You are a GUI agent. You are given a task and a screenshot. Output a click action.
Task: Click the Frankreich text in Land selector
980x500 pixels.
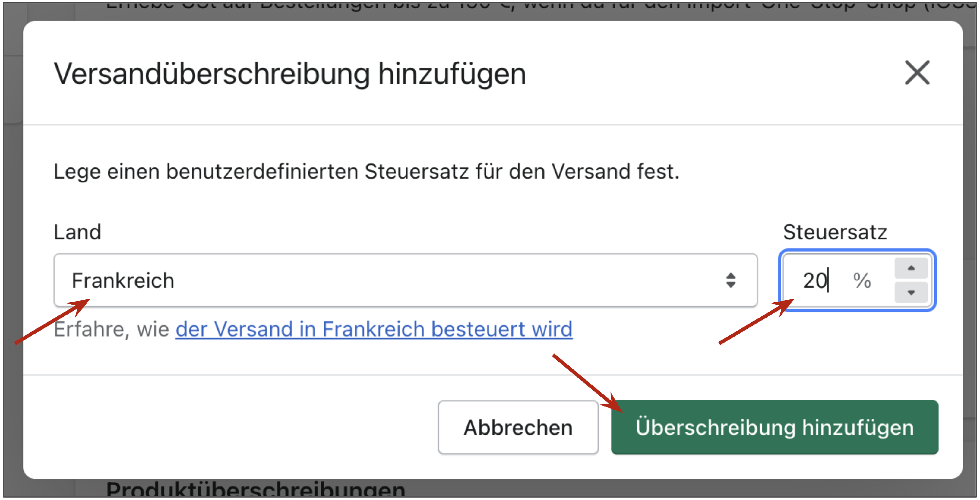tap(123, 280)
